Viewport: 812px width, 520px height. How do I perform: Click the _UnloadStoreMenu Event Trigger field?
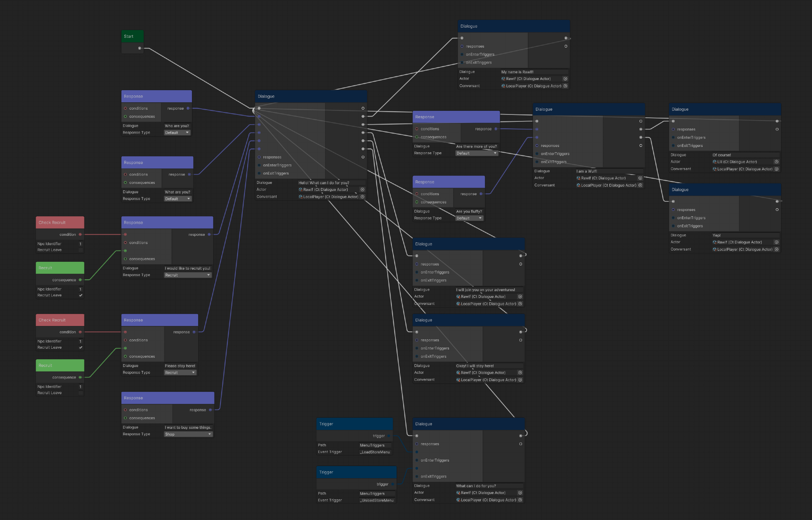(x=376, y=501)
